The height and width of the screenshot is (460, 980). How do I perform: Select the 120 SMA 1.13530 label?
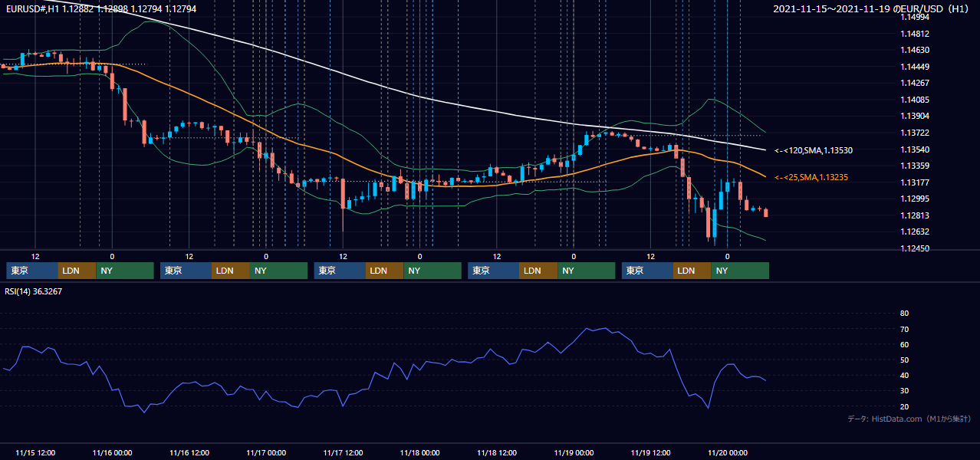[x=814, y=150]
